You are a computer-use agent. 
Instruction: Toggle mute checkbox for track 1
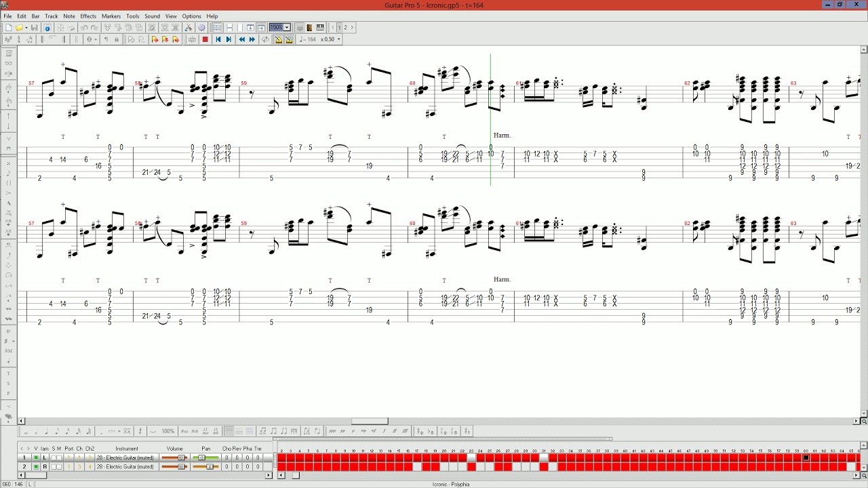point(59,457)
